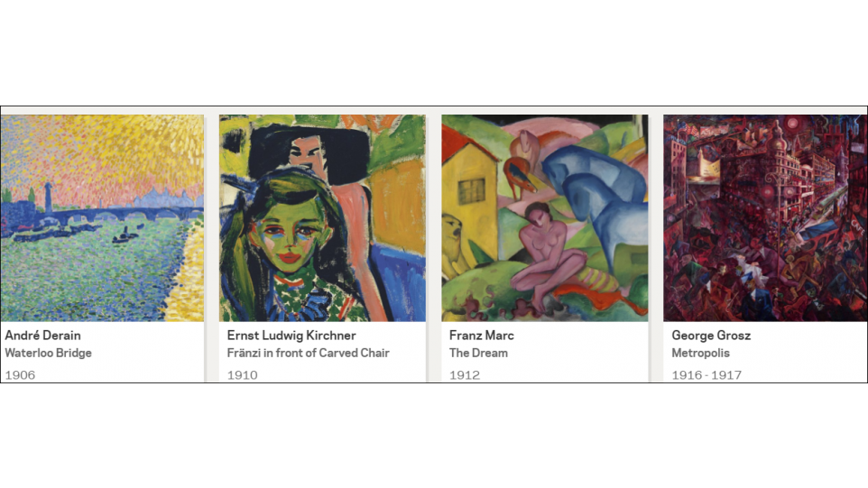The image size is (868, 488).
Task: Click the artist name Ernst Ludwig Kirchner
Action: point(291,336)
